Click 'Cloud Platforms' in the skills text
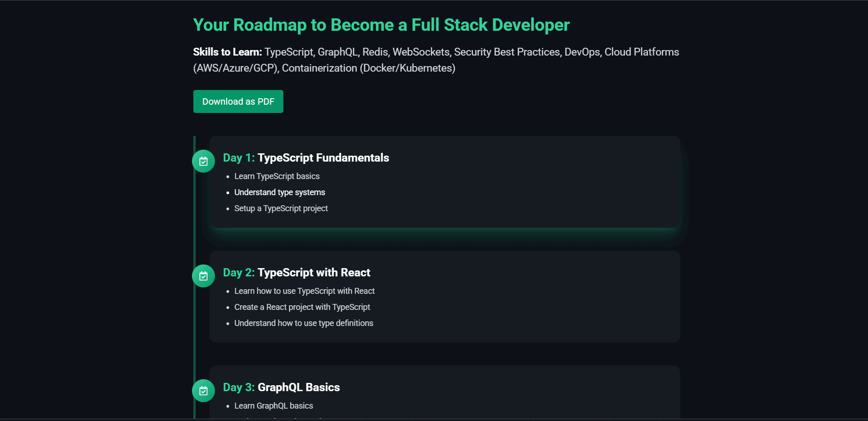This screenshot has width=868, height=421. coord(641,52)
